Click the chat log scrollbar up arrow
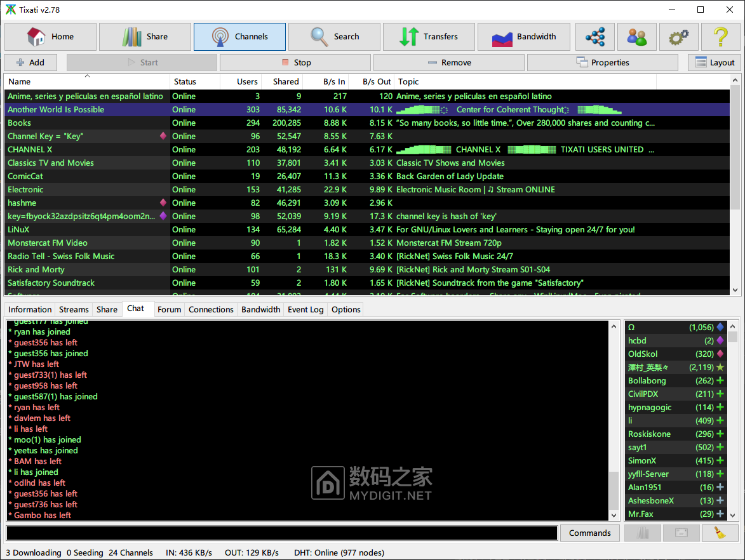 [614, 326]
